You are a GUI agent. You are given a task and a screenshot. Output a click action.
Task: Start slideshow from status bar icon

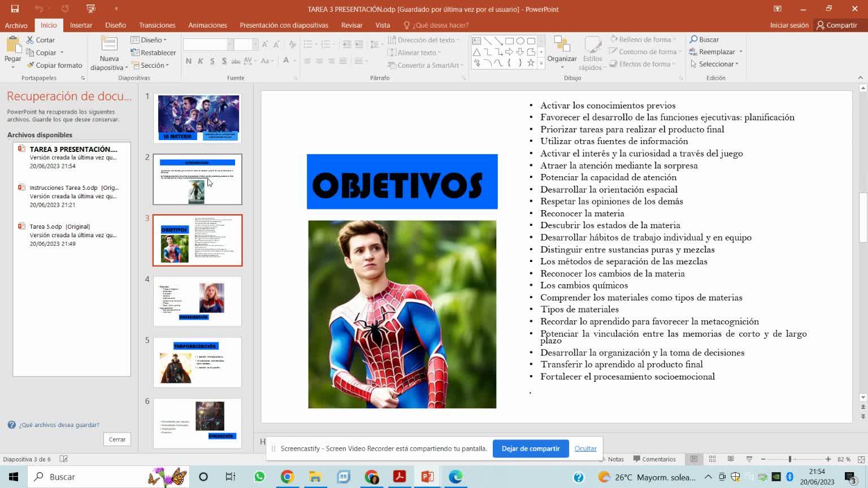(x=749, y=459)
